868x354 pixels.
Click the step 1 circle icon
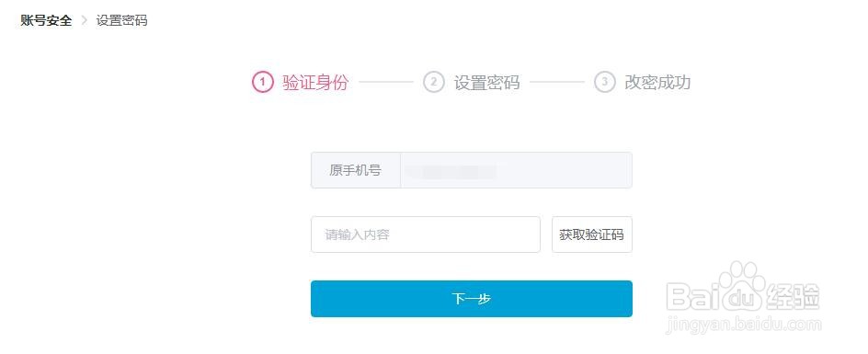(x=262, y=83)
